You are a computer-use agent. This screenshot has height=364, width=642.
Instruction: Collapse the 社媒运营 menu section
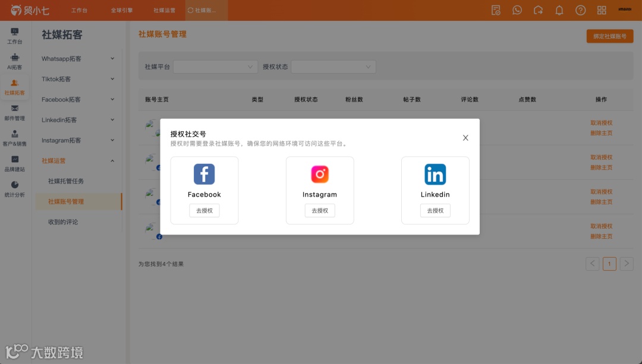coord(77,161)
